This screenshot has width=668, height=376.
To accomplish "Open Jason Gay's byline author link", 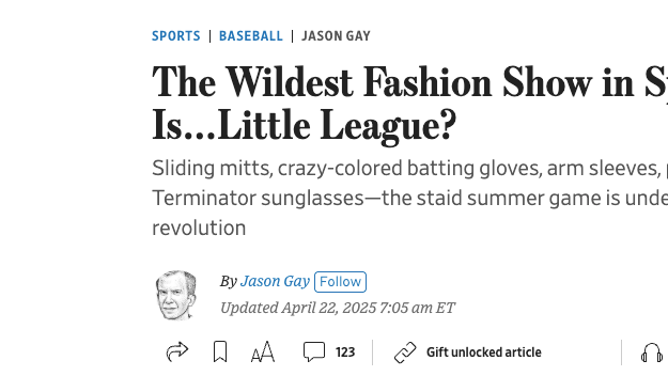I will 275,281.
